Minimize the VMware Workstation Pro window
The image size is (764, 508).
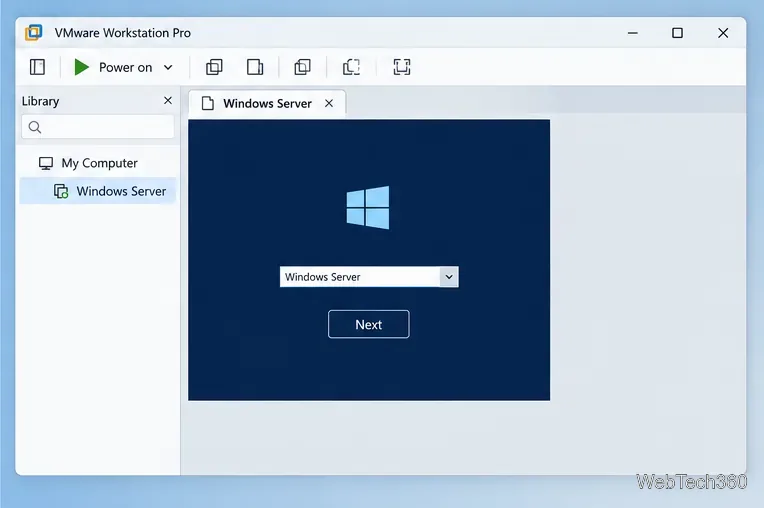click(632, 33)
